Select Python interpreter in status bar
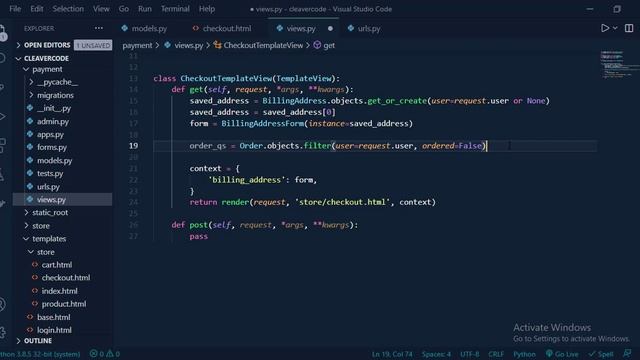The width and height of the screenshot is (640, 360). coord(40,354)
